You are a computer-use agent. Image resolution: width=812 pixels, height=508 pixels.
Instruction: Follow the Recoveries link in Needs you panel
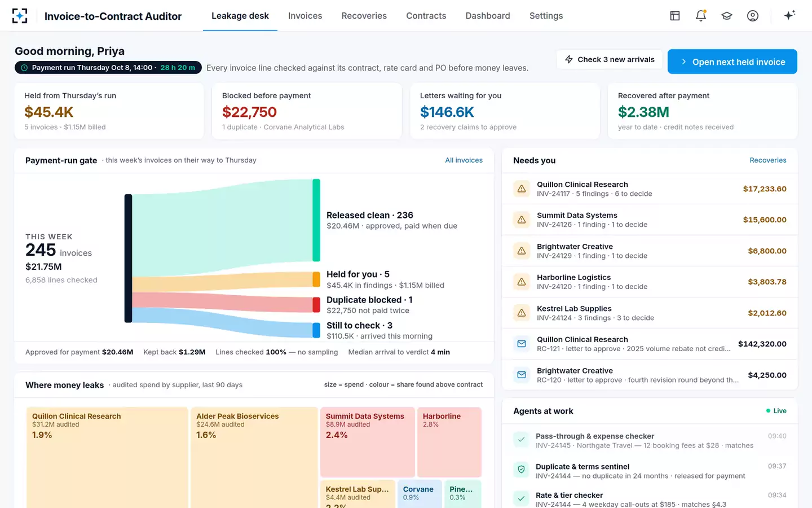pyautogui.click(x=768, y=160)
